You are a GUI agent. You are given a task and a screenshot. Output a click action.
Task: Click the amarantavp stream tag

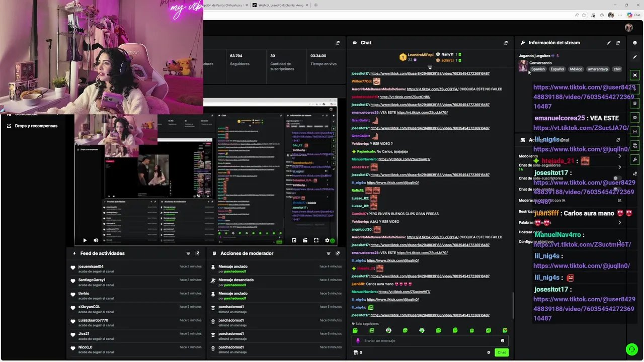coord(598,69)
